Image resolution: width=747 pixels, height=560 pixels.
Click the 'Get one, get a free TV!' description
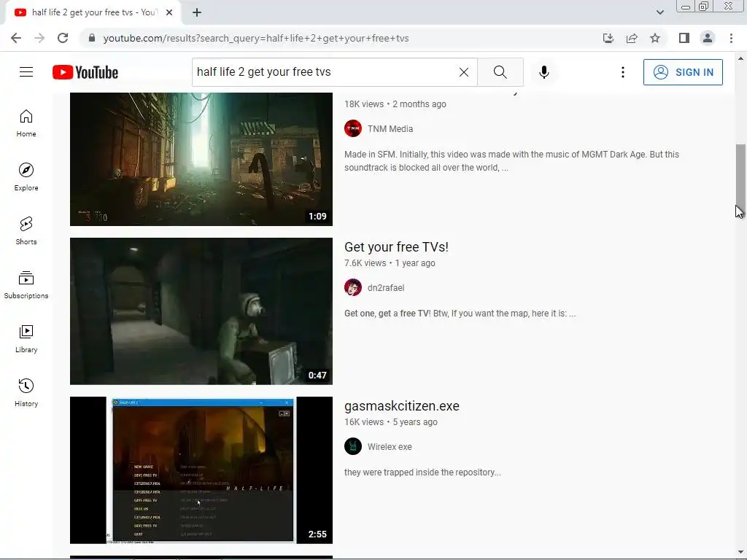(x=460, y=314)
